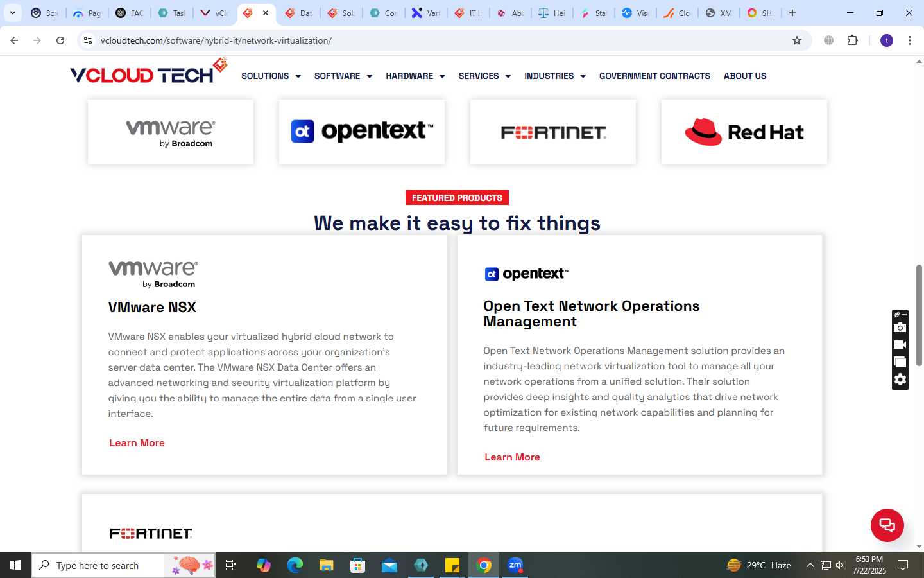Select the opentext partner card
Image resolution: width=924 pixels, height=578 pixels.
click(362, 132)
